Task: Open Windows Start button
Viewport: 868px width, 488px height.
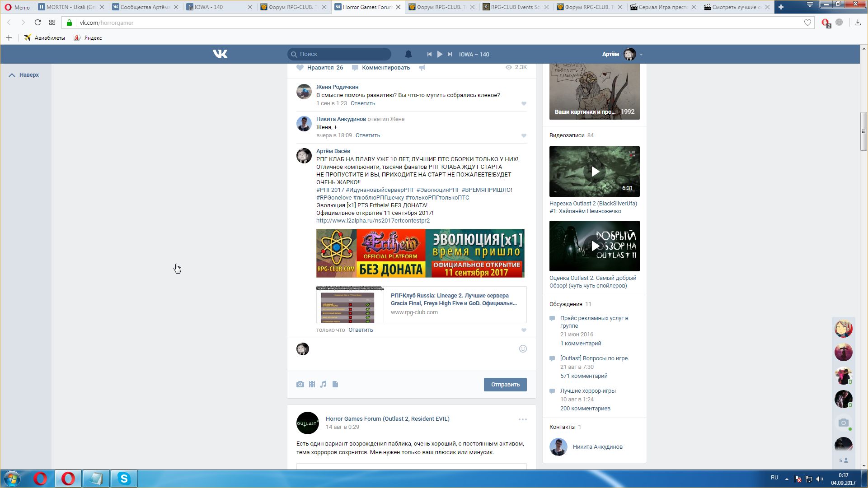Action: [12, 479]
